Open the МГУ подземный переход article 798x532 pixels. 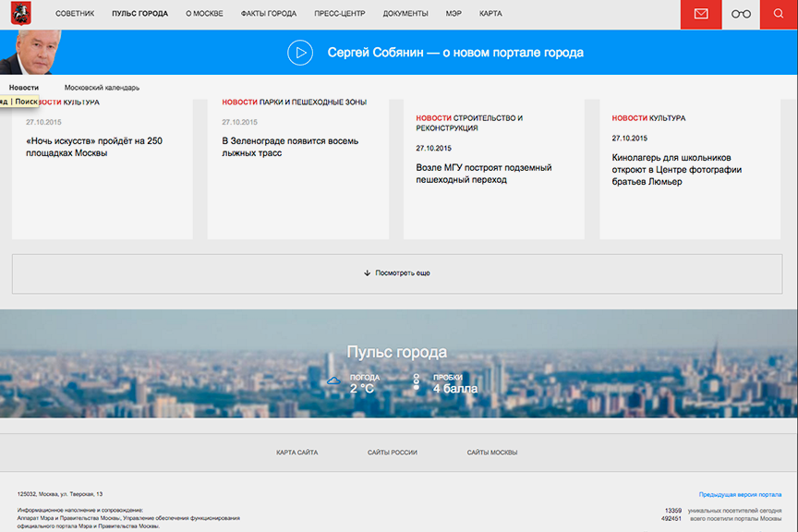click(483, 174)
